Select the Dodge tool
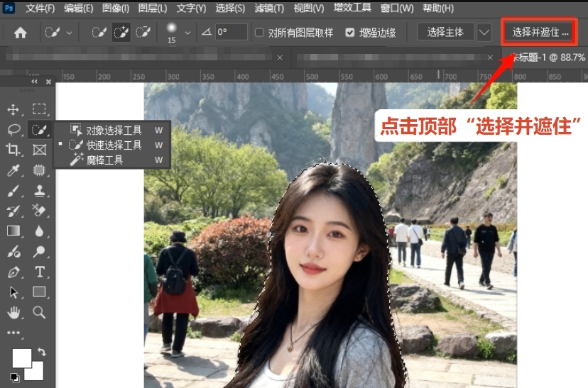588x388 pixels. 39,251
